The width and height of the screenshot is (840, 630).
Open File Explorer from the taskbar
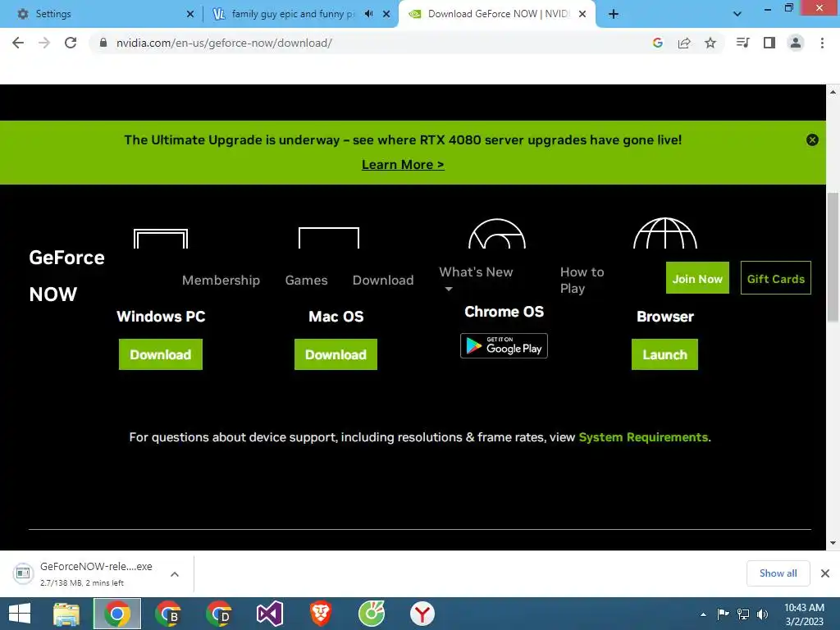coord(66,614)
